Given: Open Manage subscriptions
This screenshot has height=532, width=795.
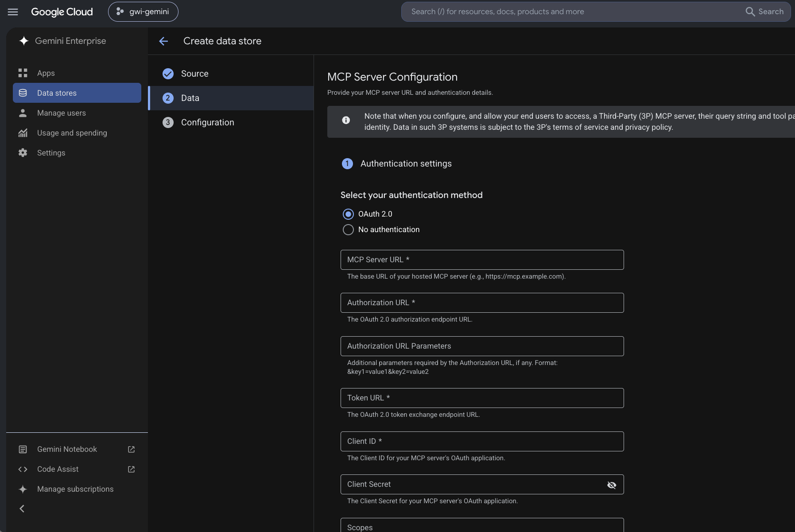Looking at the screenshot, I should pyautogui.click(x=77, y=489).
